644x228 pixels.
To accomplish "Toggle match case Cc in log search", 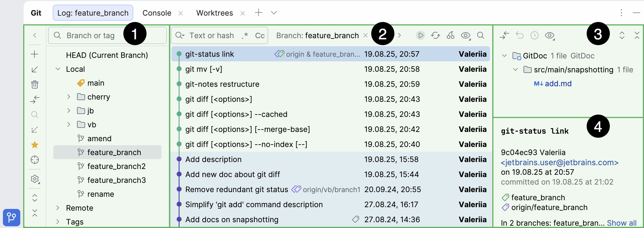I will (260, 35).
